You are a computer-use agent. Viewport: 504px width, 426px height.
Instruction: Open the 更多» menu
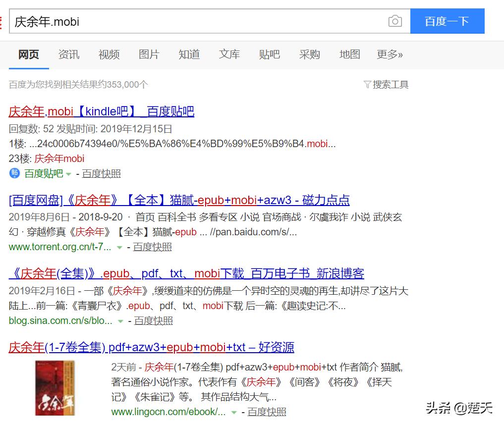tap(390, 54)
